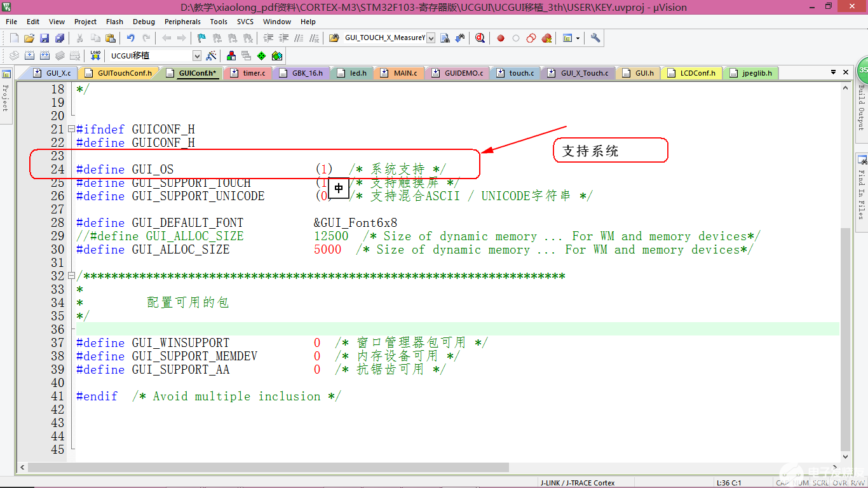Close the active editor tab
The width and height of the screenshot is (868, 488).
pos(846,72)
